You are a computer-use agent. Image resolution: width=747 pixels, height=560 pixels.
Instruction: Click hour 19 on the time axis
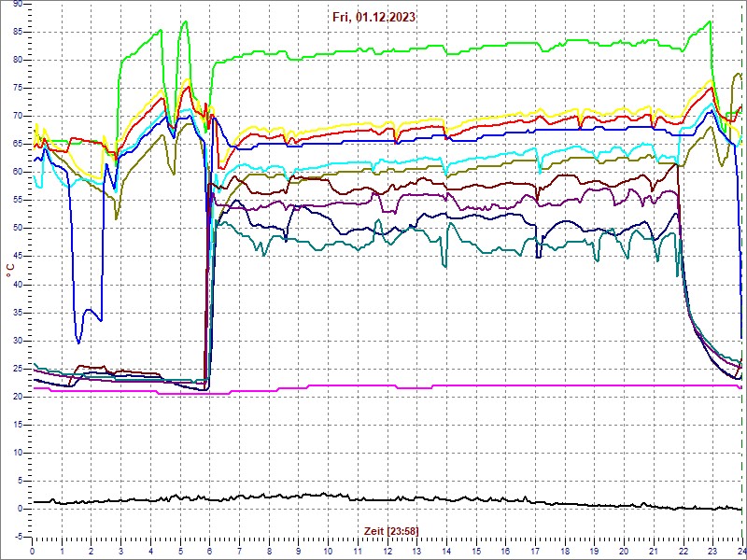point(595,552)
